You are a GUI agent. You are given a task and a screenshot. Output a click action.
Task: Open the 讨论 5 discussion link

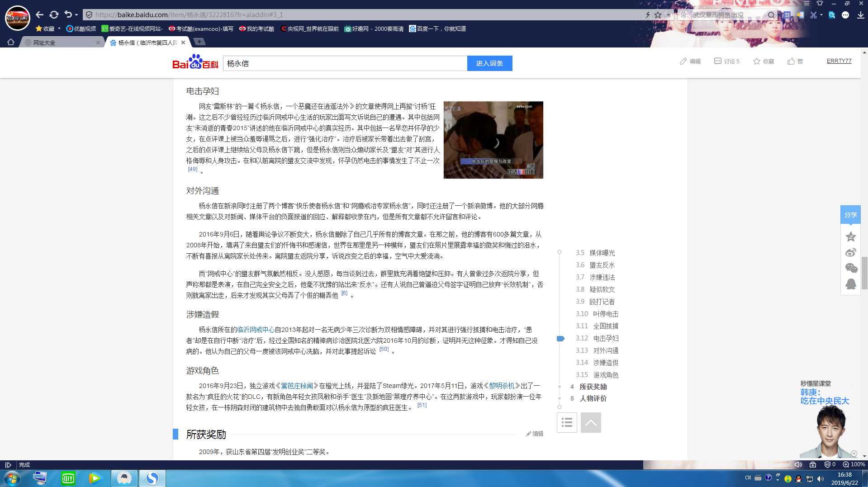(726, 61)
